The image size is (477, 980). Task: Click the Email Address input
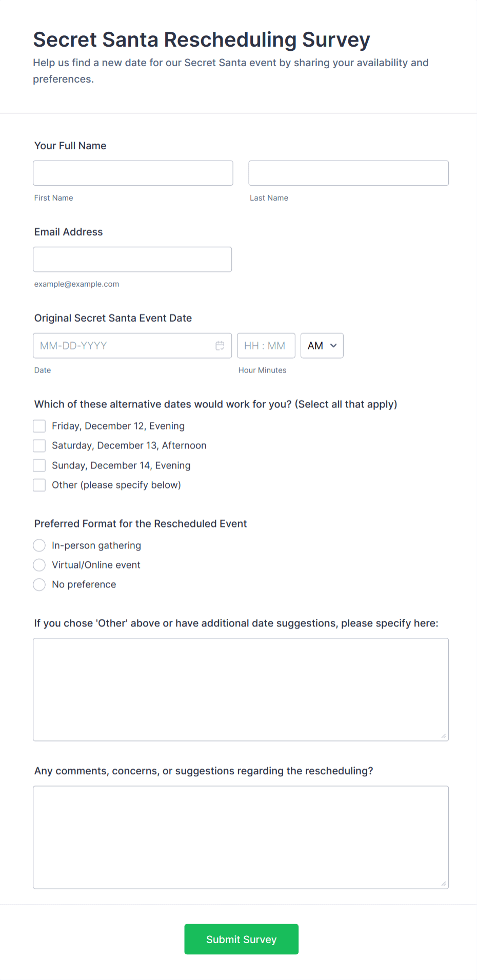tap(132, 259)
